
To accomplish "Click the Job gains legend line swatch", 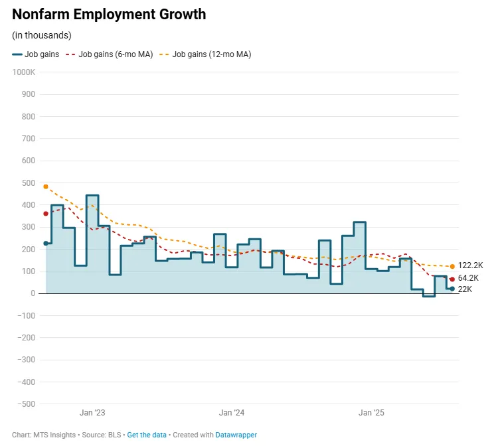I will tap(18, 54).
